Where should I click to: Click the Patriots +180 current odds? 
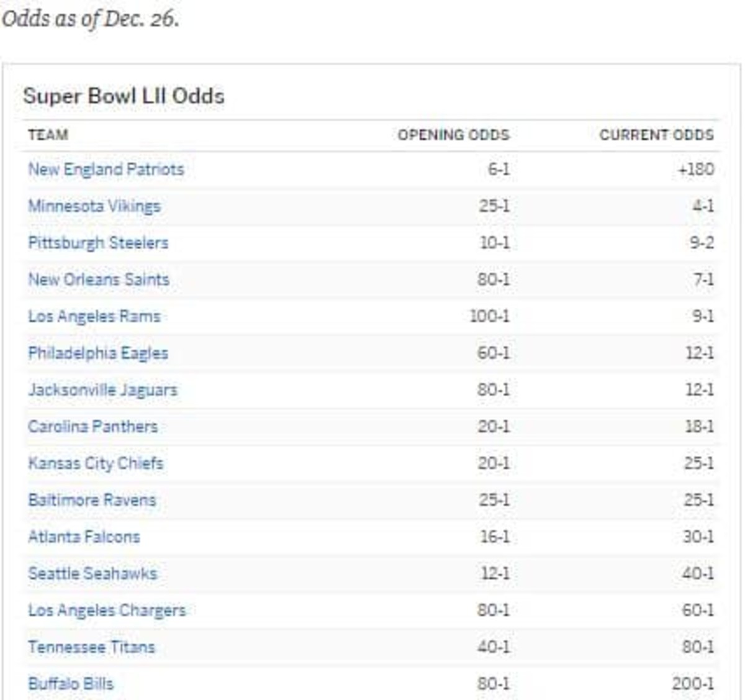696,170
